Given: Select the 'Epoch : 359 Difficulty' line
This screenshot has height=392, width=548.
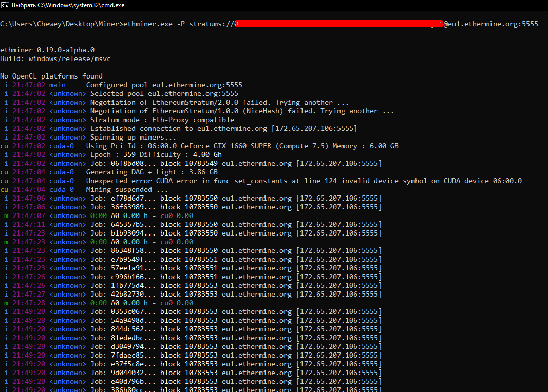Looking at the screenshot, I should pos(134,154).
